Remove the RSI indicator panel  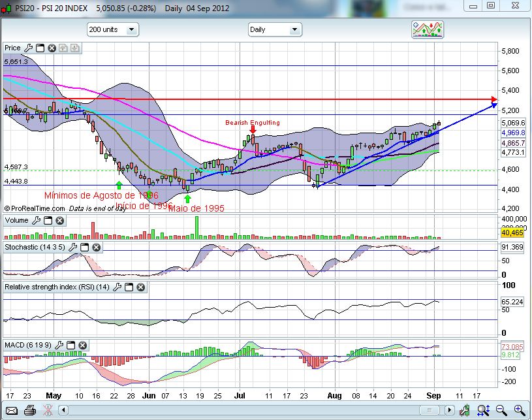141,287
